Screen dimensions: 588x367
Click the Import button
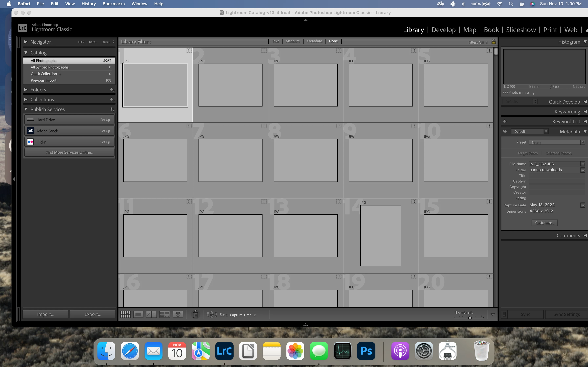pos(45,314)
